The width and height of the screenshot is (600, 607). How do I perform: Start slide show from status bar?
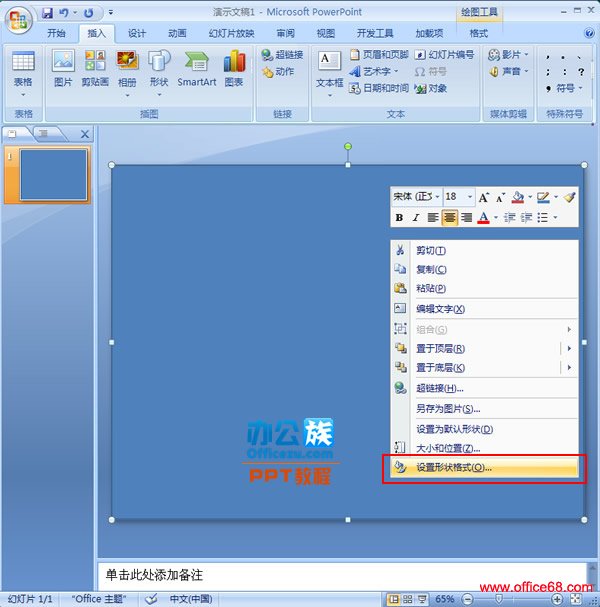pyautogui.click(x=422, y=599)
